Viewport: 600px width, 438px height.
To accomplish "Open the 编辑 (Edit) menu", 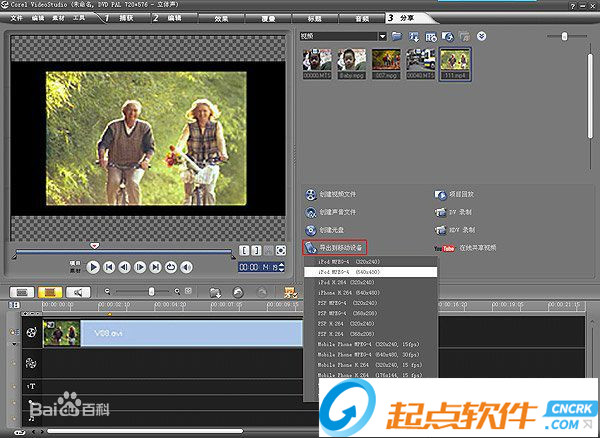I will [x=38, y=18].
